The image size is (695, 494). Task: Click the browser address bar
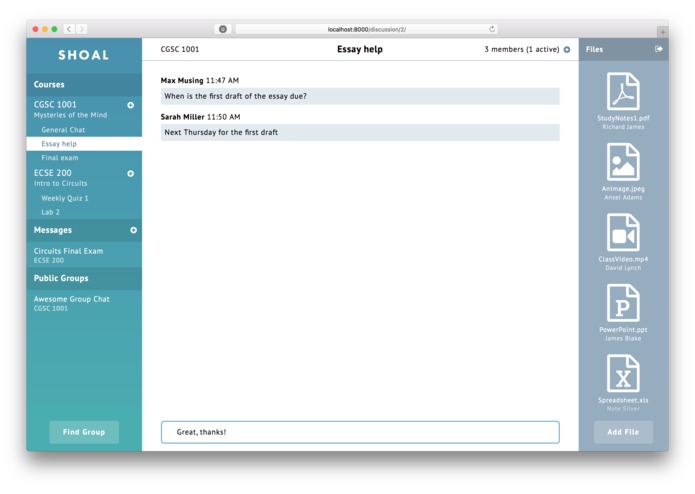pos(366,29)
